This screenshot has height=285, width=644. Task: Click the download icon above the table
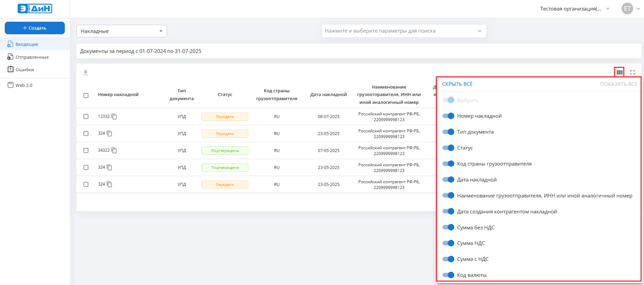[x=85, y=72]
